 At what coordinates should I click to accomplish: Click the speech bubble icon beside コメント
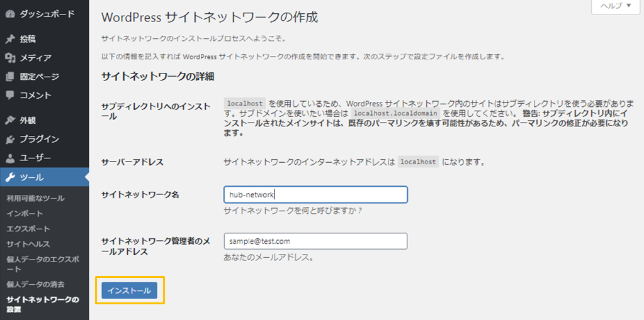click(10, 95)
